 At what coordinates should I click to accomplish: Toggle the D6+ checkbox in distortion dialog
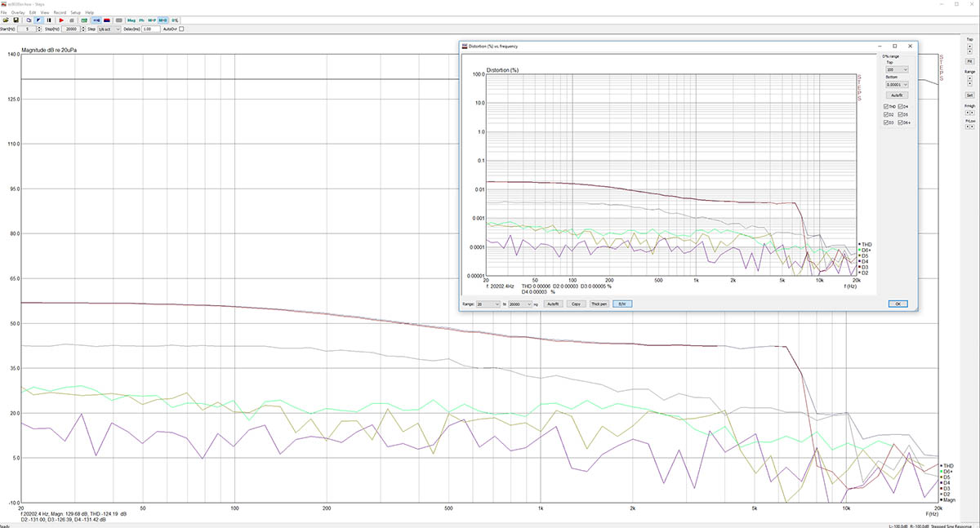tap(901, 122)
